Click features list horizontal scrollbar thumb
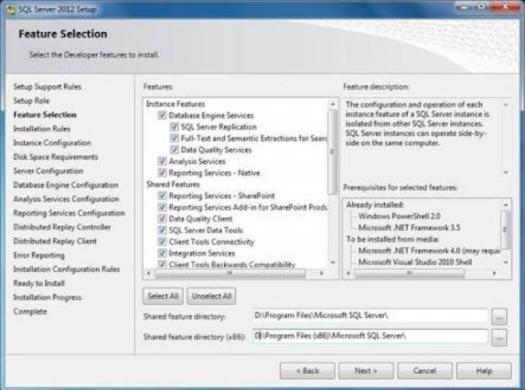The height and width of the screenshot is (390, 525). pyautogui.click(x=230, y=274)
